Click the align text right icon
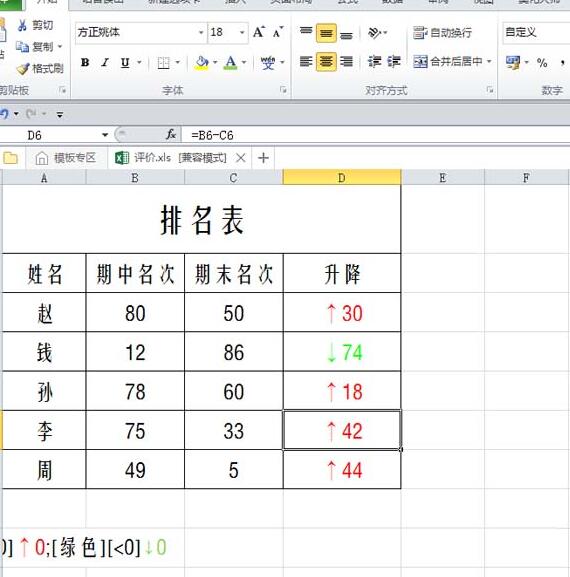The image size is (570, 577). (346, 61)
